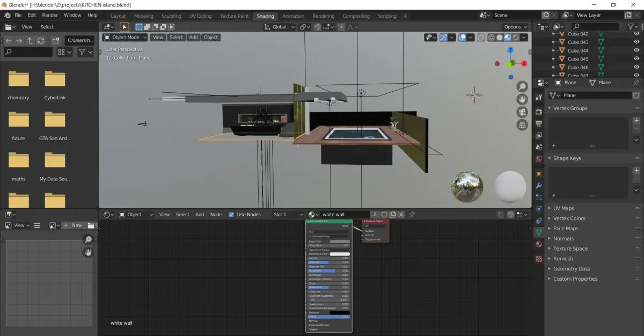This screenshot has height=336, width=644.
Task: Hide Cube.045 in the outliner
Action: pyautogui.click(x=636, y=59)
